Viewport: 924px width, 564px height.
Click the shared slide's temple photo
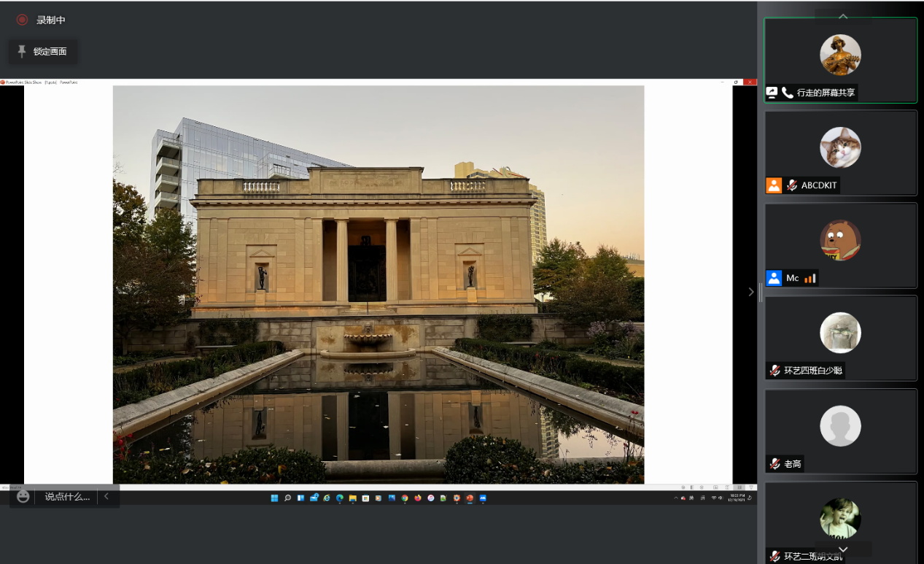[x=378, y=284]
